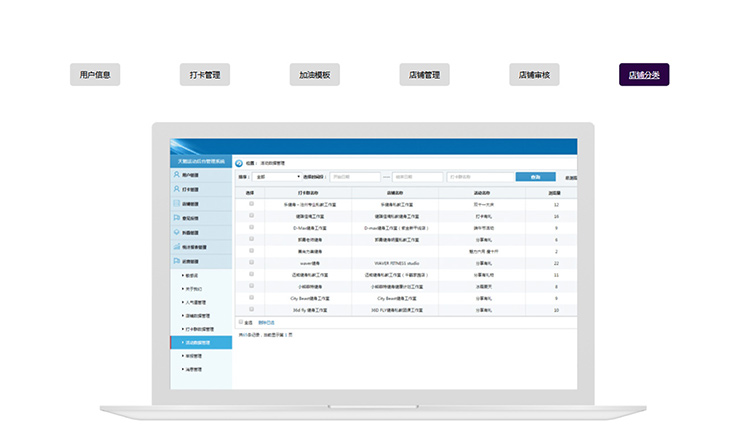Click the blue 查询 search button
750x442 pixels.
pos(536,177)
